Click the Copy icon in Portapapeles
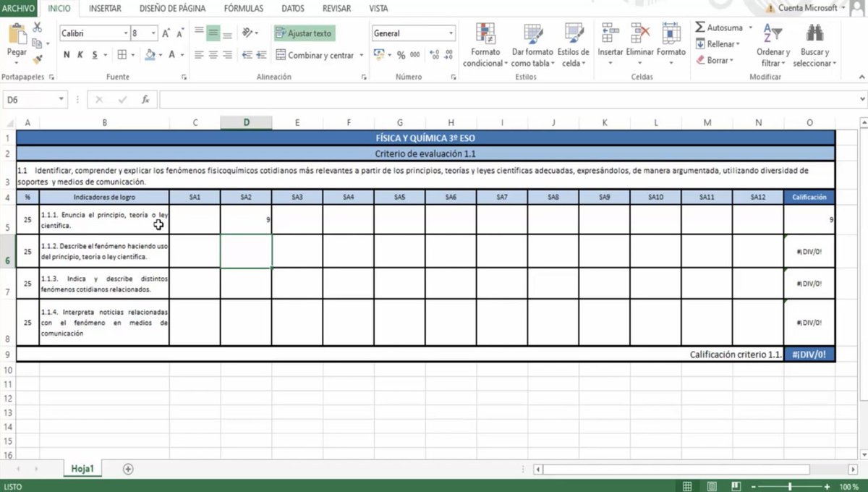This screenshot has width=868, height=492. pyautogui.click(x=38, y=43)
